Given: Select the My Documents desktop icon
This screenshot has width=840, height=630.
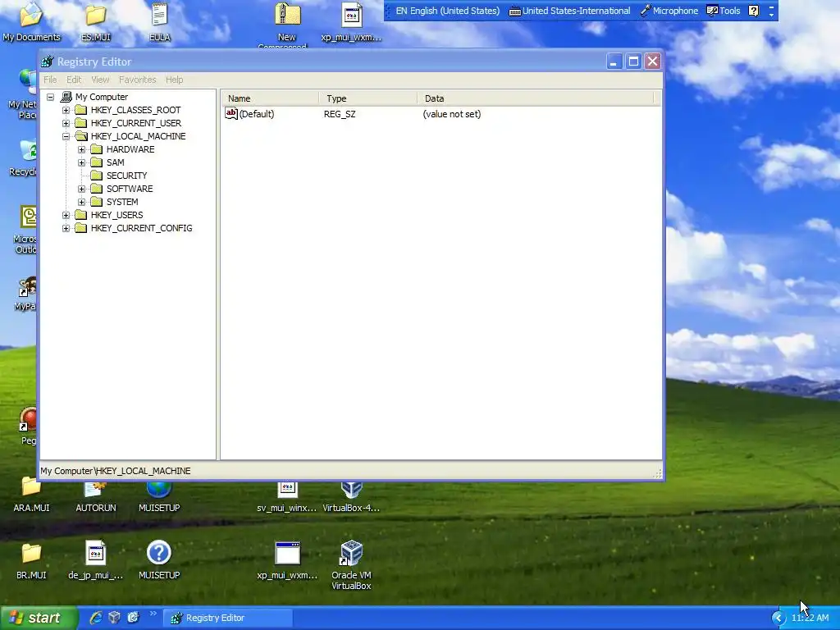Looking at the screenshot, I should (32, 22).
